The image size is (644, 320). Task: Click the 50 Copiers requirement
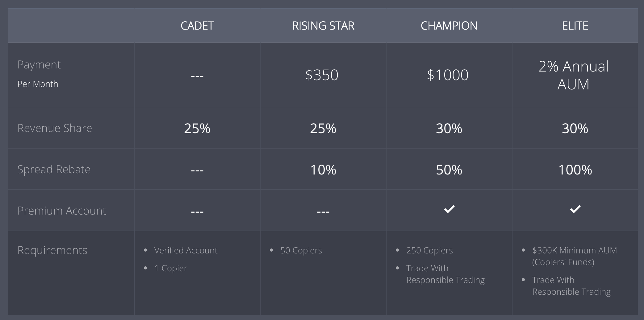click(301, 250)
